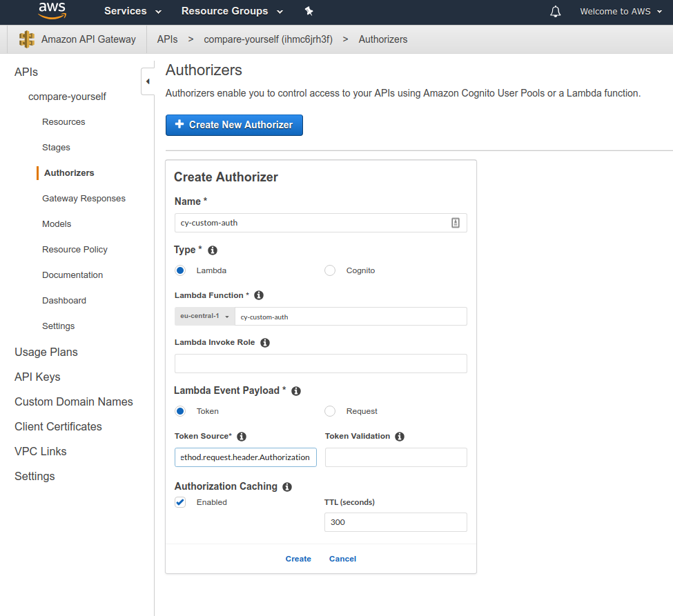Open the eu-central-1 region dropdown
This screenshot has height=616, width=673.
(x=205, y=316)
